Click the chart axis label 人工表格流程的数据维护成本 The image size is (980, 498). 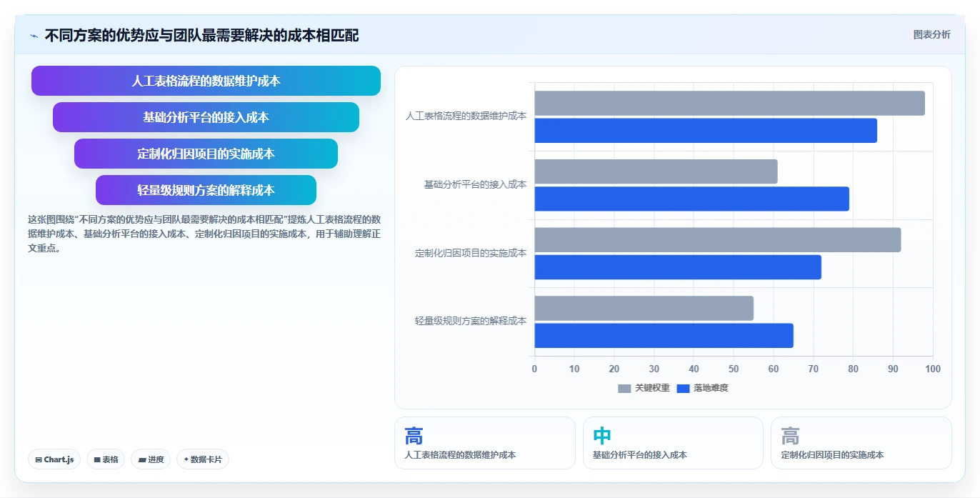466,116
